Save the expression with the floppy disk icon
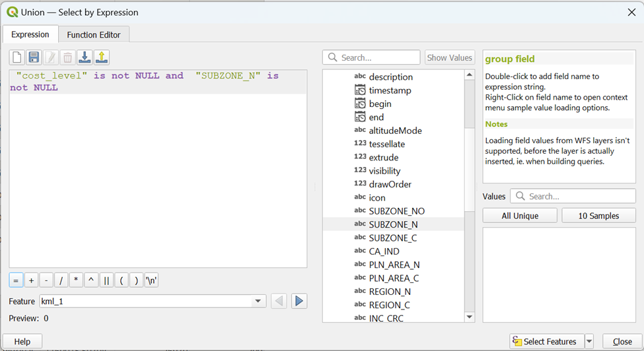This screenshot has height=351, width=644. coord(34,57)
